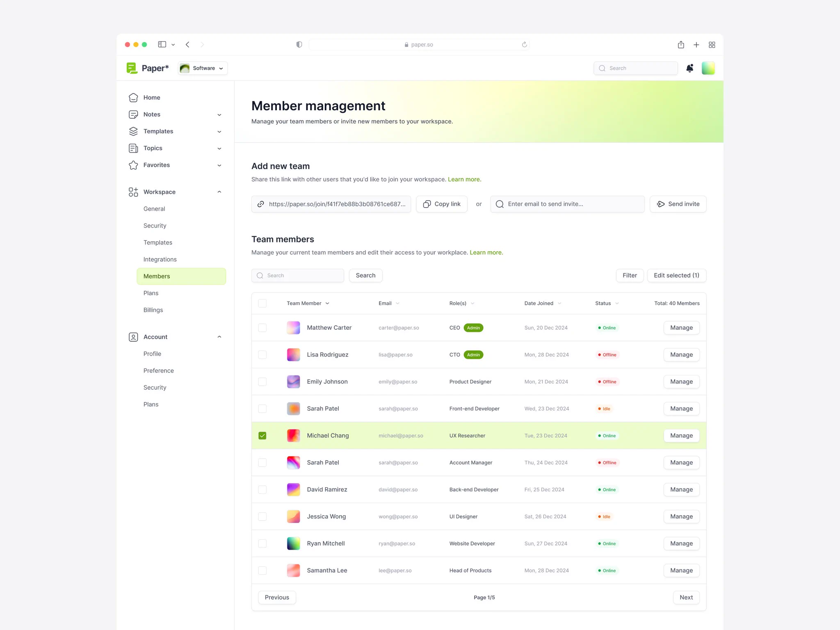The image size is (840, 630).
Task: Click the Copy link button
Action: (442, 204)
